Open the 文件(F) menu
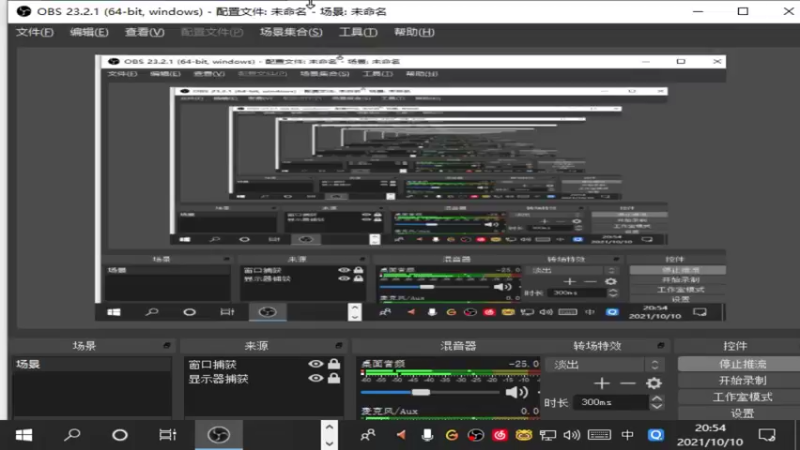This screenshot has width=800, height=450. (x=35, y=32)
